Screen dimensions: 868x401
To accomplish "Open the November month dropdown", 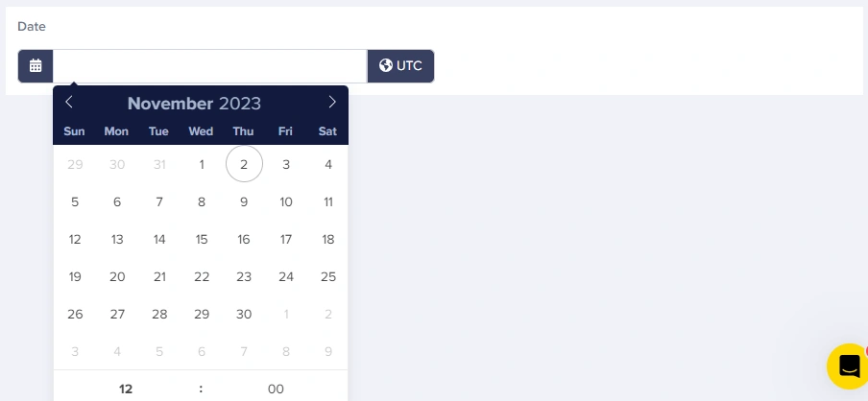I will (x=170, y=104).
